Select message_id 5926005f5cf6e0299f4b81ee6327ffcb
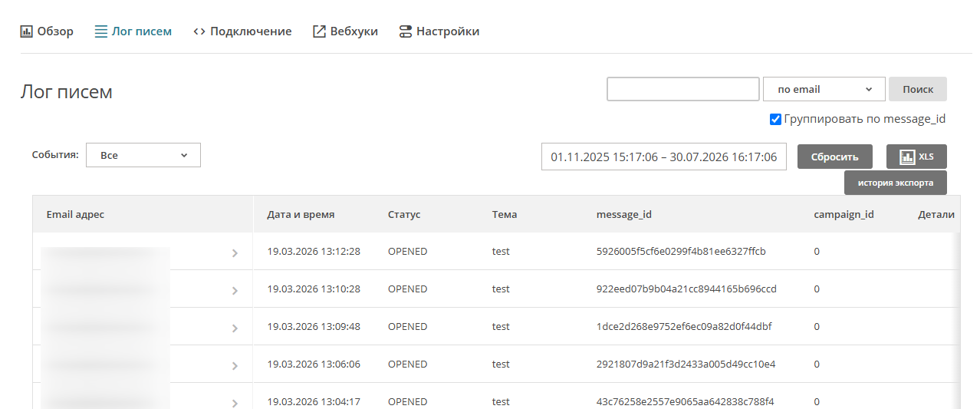980x409 pixels. 681,251
